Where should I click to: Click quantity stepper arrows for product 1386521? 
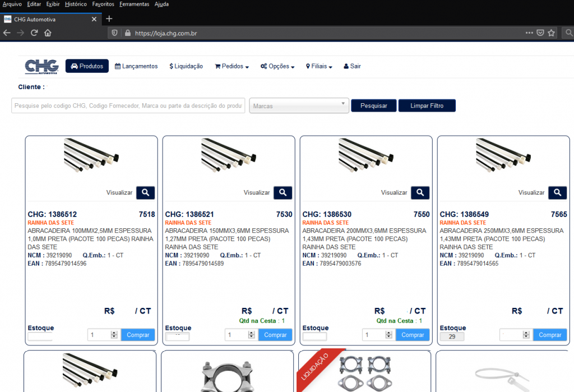click(252, 335)
